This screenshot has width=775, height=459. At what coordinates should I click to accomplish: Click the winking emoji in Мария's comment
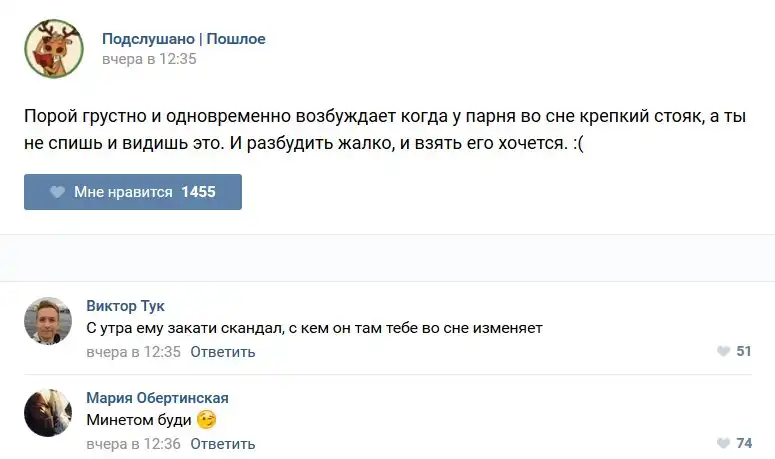coord(207,420)
